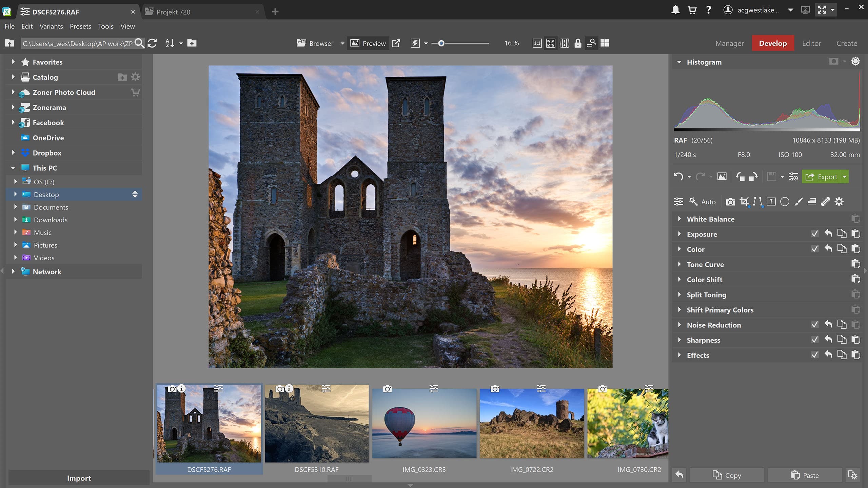Drag the zoom level slider
The width and height of the screenshot is (868, 488).
click(x=441, y=43)
